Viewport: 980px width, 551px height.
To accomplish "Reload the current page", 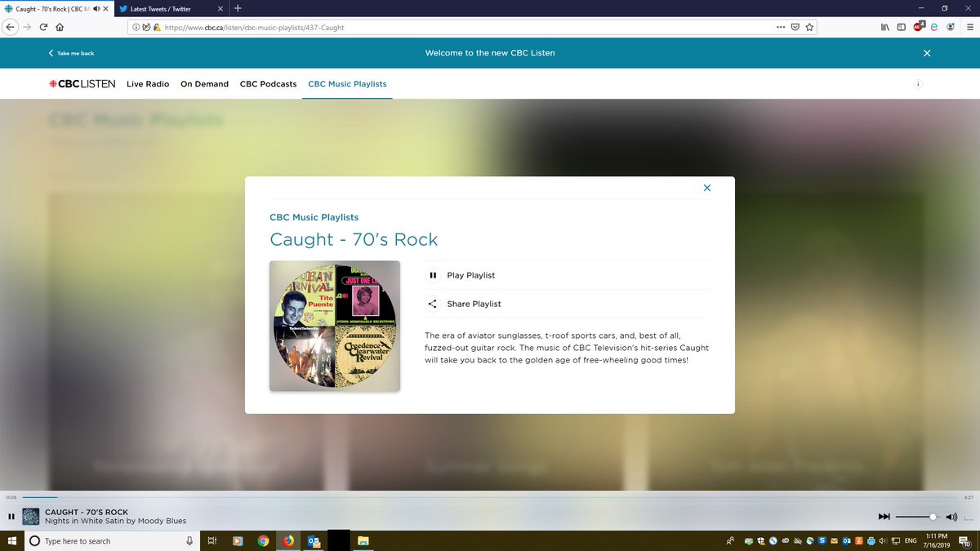I will pos(43,26).
